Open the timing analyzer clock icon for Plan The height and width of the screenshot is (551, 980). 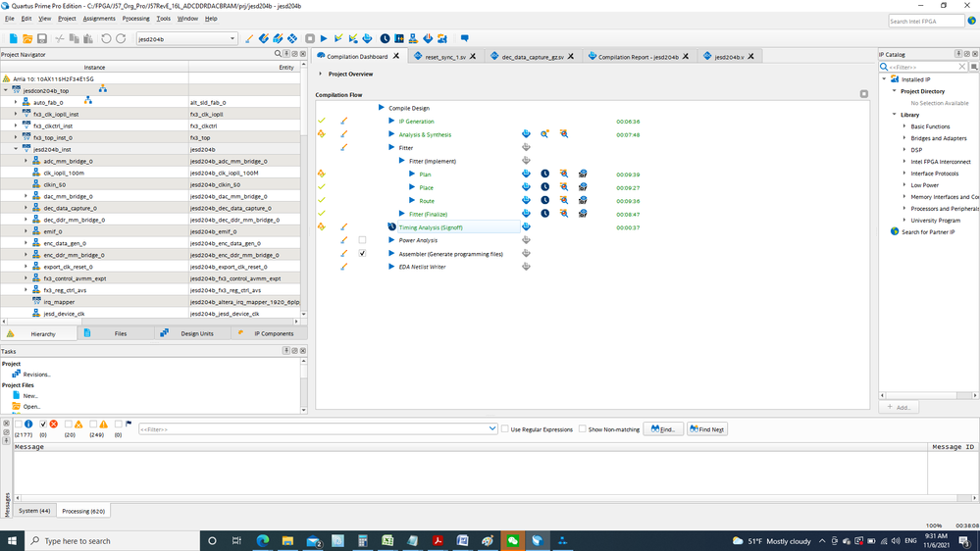[x=544, y=175]
